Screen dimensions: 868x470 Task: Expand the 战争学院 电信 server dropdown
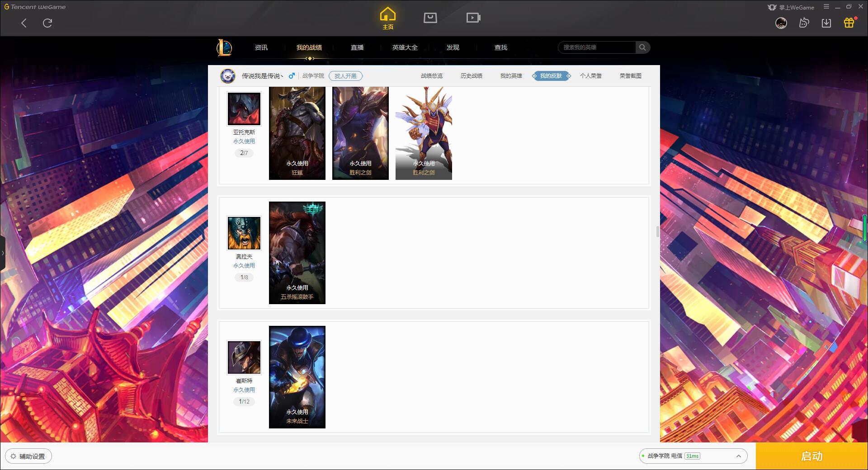(x=693, y=456)
